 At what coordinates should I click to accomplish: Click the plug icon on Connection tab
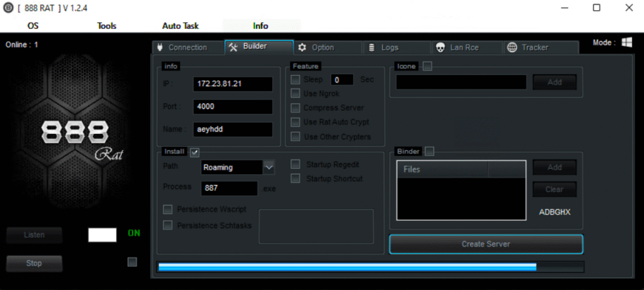pos(160,47)
